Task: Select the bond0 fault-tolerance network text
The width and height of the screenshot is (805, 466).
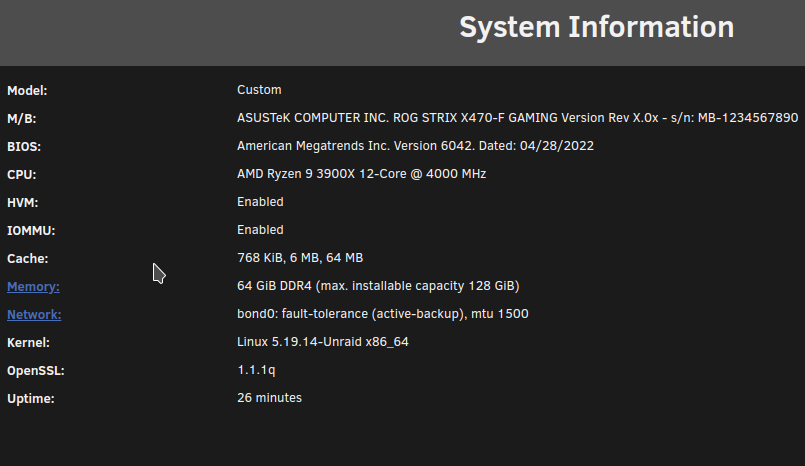Action: click(383, 314)
